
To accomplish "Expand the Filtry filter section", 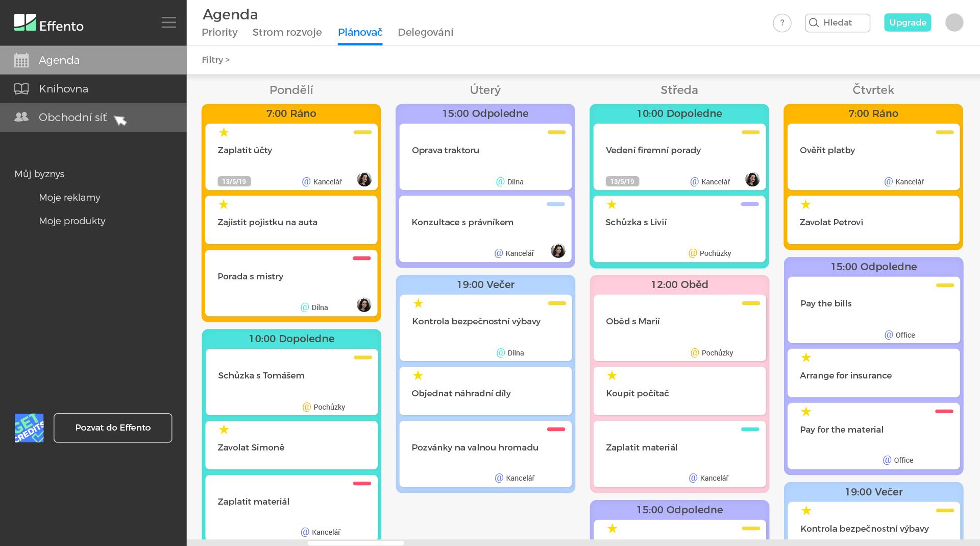I will click(x=215, y=60).
